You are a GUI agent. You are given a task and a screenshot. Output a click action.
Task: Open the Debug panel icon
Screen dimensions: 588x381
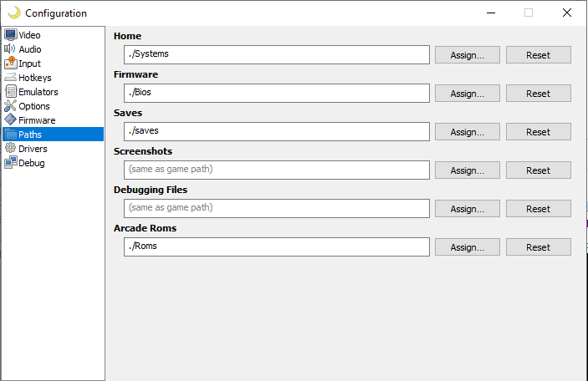(11, 163)
